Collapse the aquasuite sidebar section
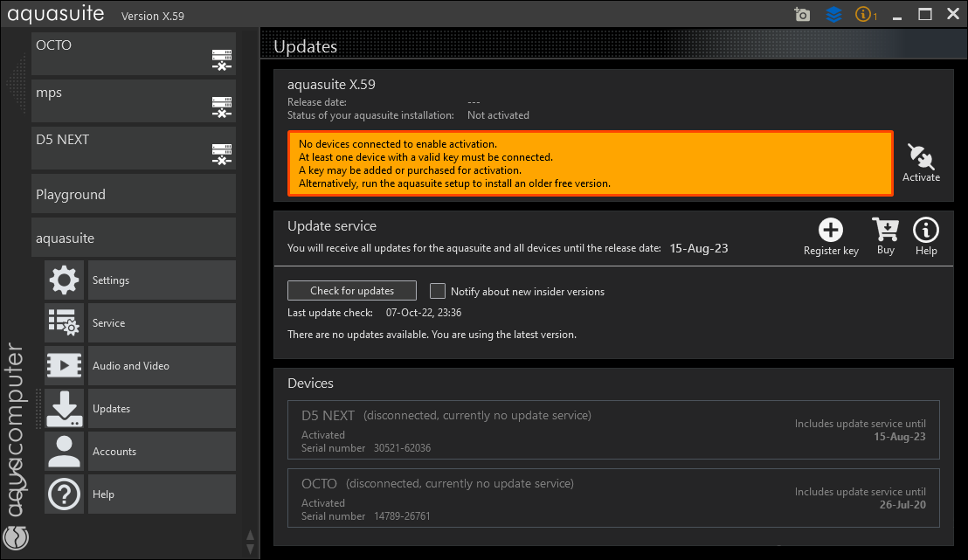The image size is (968, 560). 134,238
